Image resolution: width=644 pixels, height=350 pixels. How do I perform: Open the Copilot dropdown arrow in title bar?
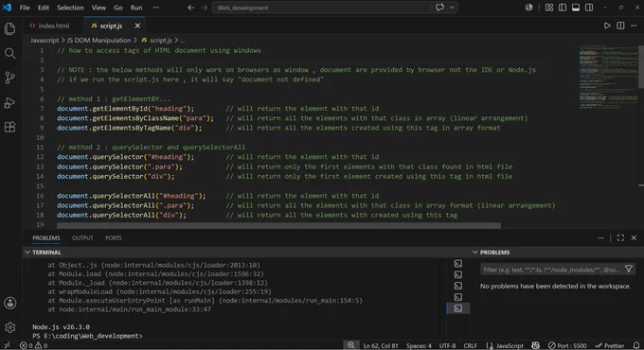point(452,8)
